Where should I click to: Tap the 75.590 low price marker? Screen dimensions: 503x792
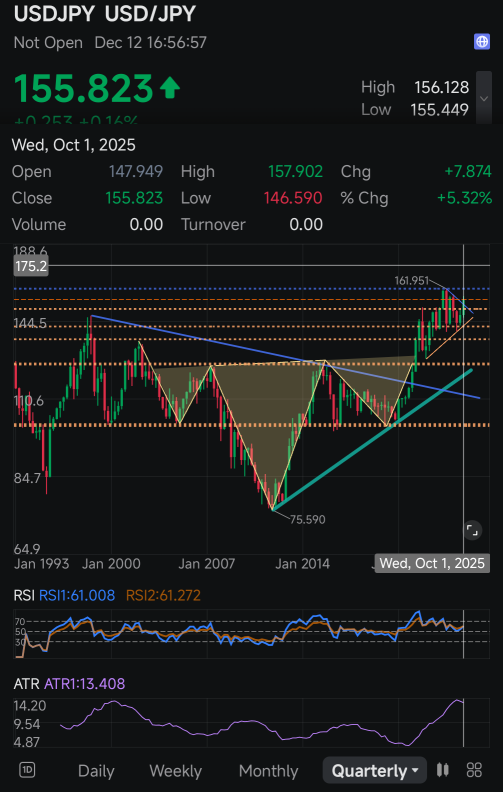pos(308,519)
